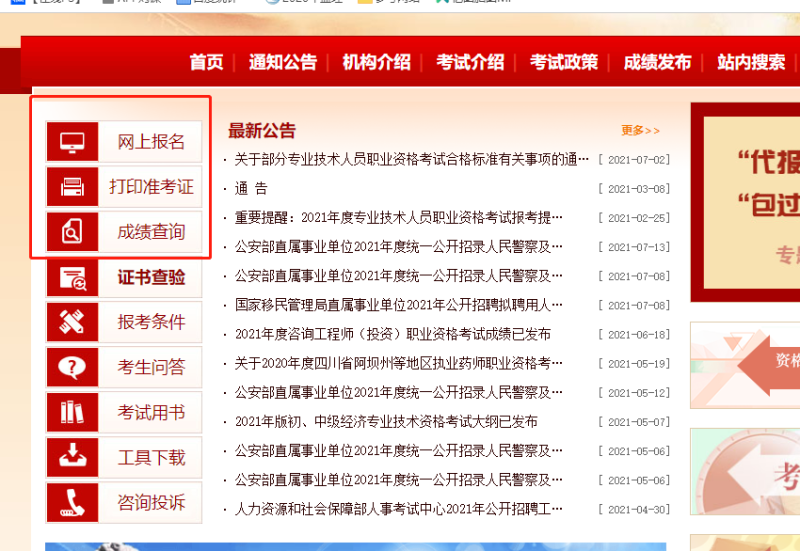Click the date 2021-07-02
800x551 pixels.
pos(634,160)
